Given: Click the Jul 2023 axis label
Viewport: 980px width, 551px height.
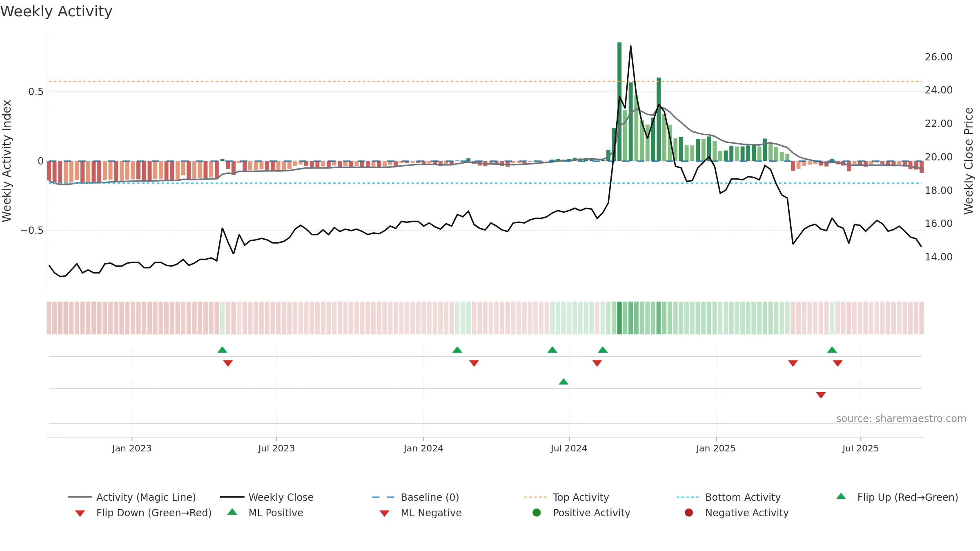Looking at the screenshot, I should [x=276, y=448].
